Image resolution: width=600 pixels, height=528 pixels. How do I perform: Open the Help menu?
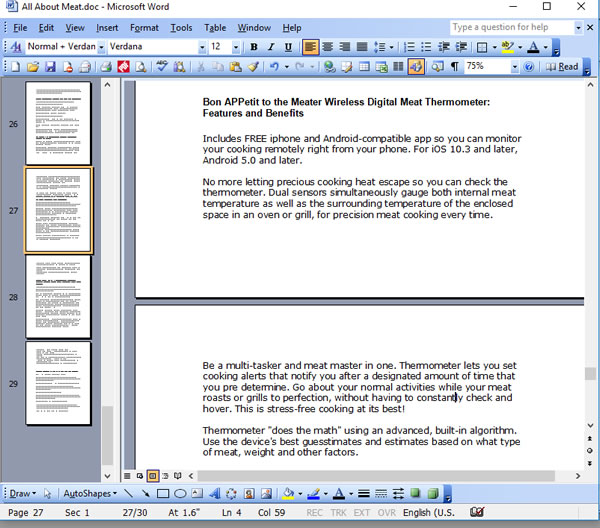pos(292,28)
